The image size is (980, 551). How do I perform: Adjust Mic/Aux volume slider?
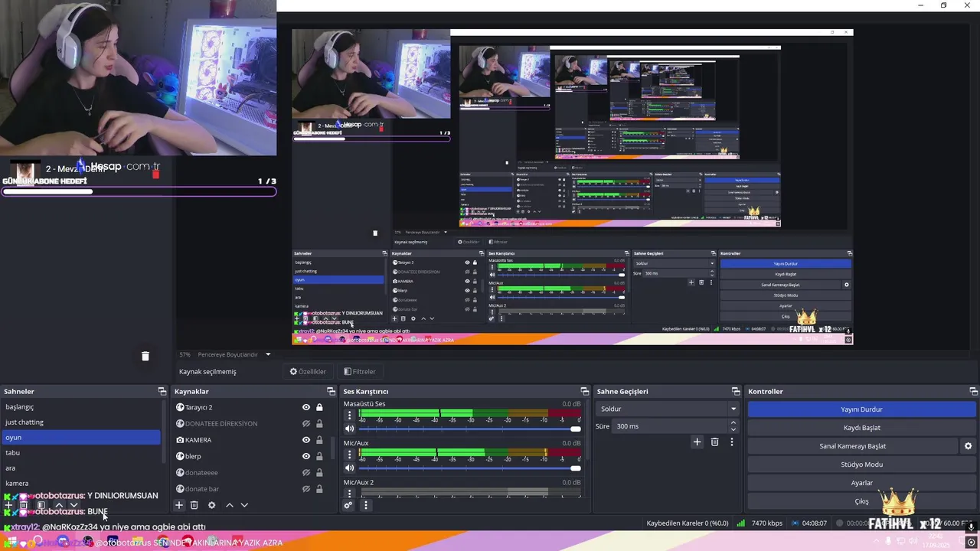[x=469, y=468]
